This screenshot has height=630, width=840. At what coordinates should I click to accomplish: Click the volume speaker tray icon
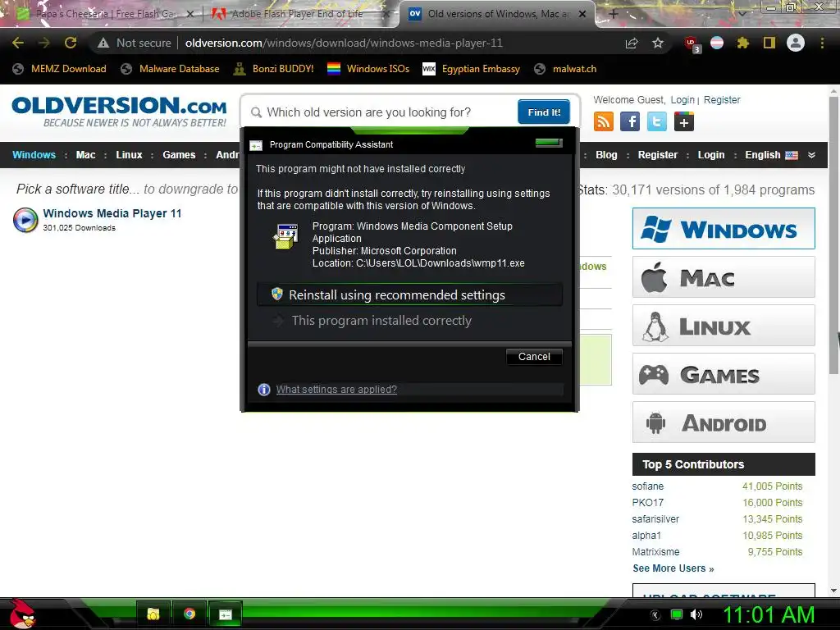click(x=696, y=614)
